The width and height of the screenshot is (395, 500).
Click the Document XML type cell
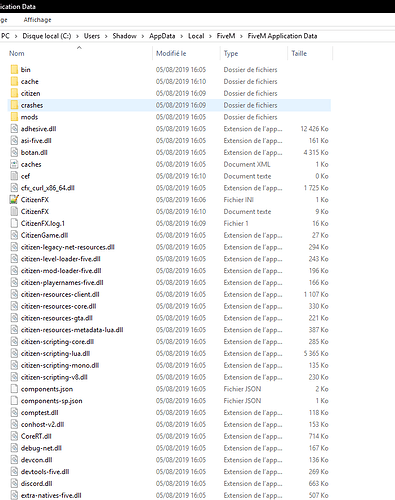click(247, 164)
